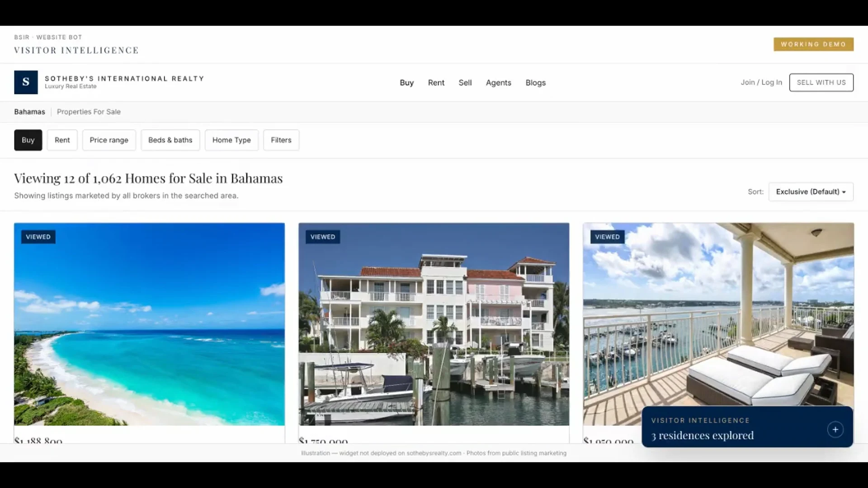Viewport: 868px width, 488px height.
Task: Open the Rent navigation menu
Action: coord(436,83)
